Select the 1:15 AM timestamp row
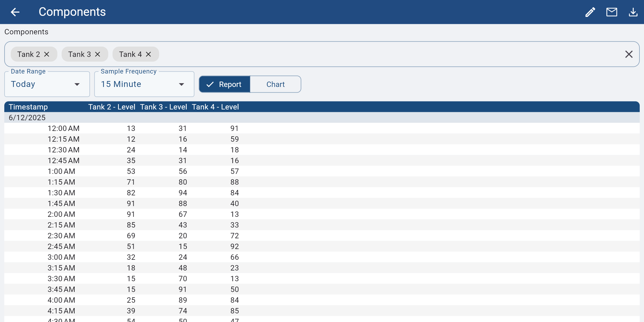Image resolution: width=644 pixels, height=322 pixels. [x=322, y=182]
